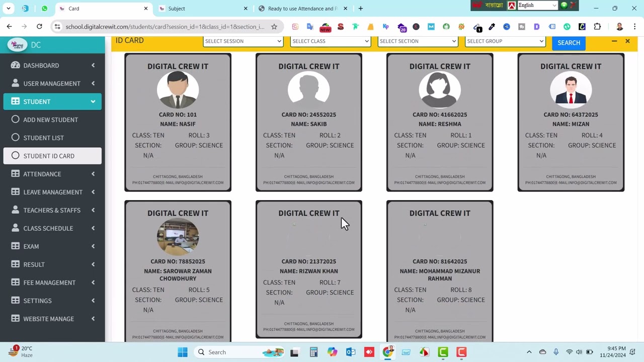Image resolution: width=644 pixels, height=362 pixels.
Task: Expand the Result menu chevron
Action: 93,264
